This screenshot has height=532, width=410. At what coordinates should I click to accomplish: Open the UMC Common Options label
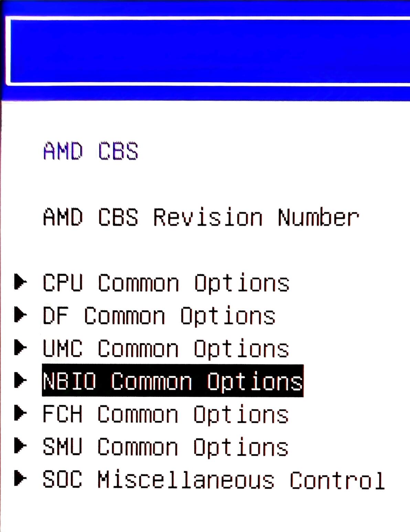pos(166,348)
